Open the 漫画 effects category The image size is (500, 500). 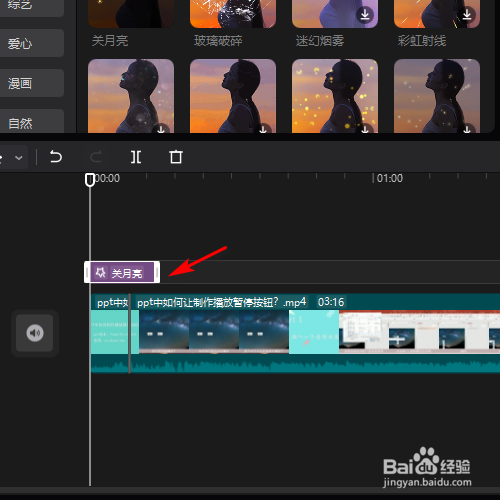[32, 83]
